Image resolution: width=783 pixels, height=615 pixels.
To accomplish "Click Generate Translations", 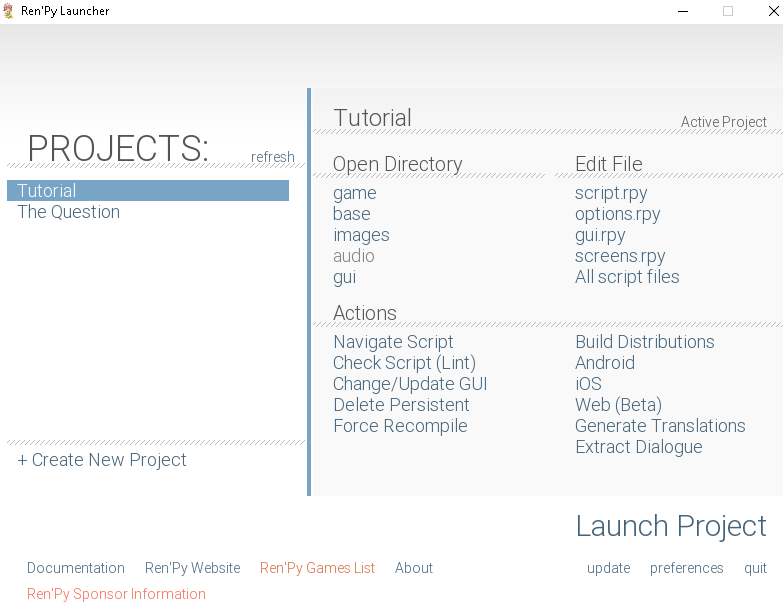I will [x=660, y=426].
